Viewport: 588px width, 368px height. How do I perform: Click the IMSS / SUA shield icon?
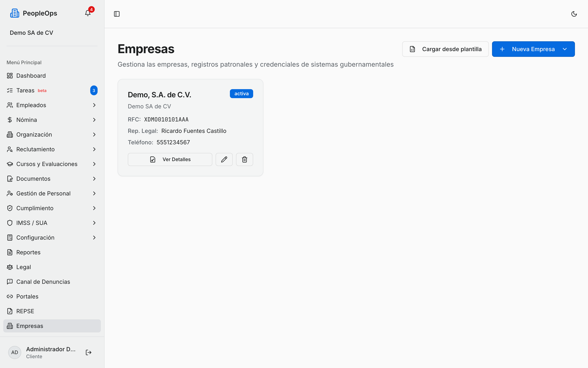10,223
